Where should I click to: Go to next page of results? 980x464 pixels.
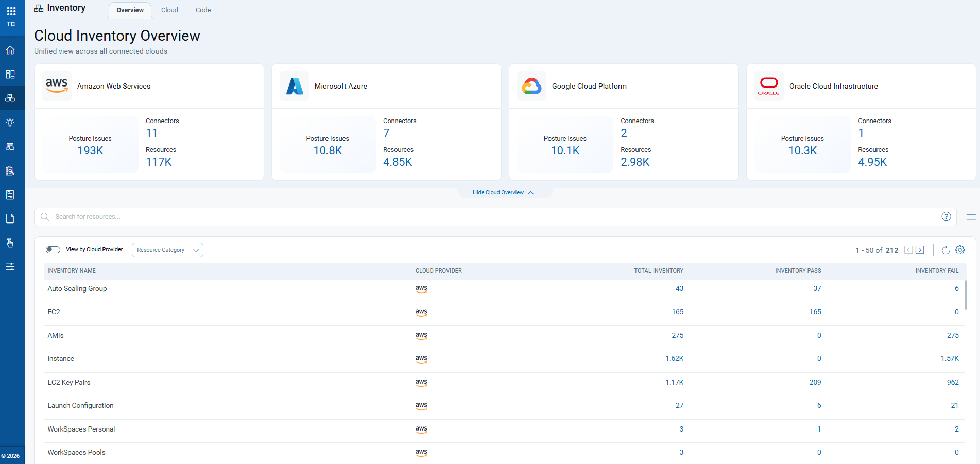920,250
